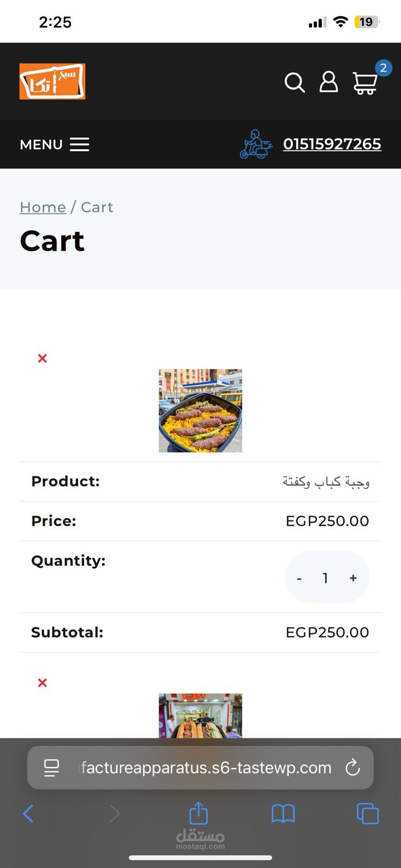Expand the MENU hamburger navigation

54,144
